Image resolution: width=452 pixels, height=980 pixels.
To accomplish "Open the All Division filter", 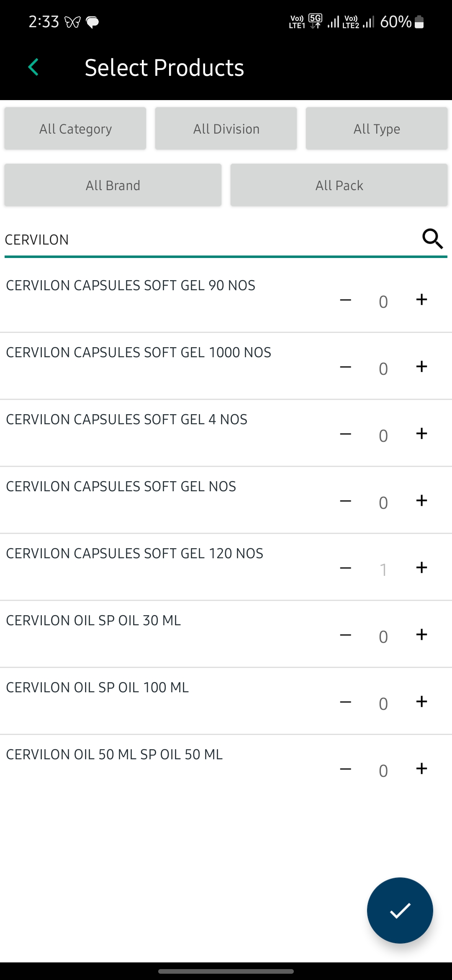I will coord(226,129).
